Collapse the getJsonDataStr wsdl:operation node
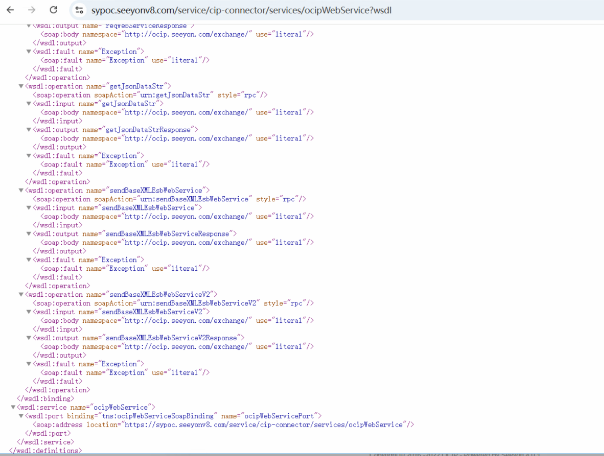 (22, 87)
